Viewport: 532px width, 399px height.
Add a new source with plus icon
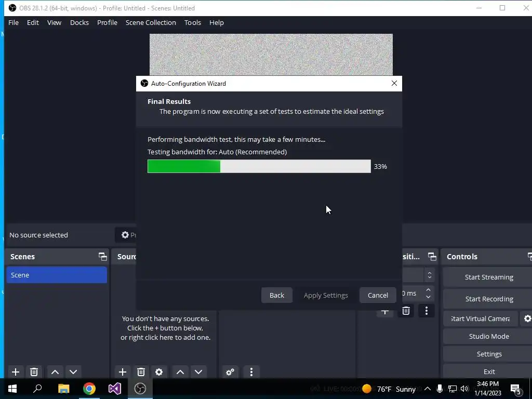pos(123,372)
